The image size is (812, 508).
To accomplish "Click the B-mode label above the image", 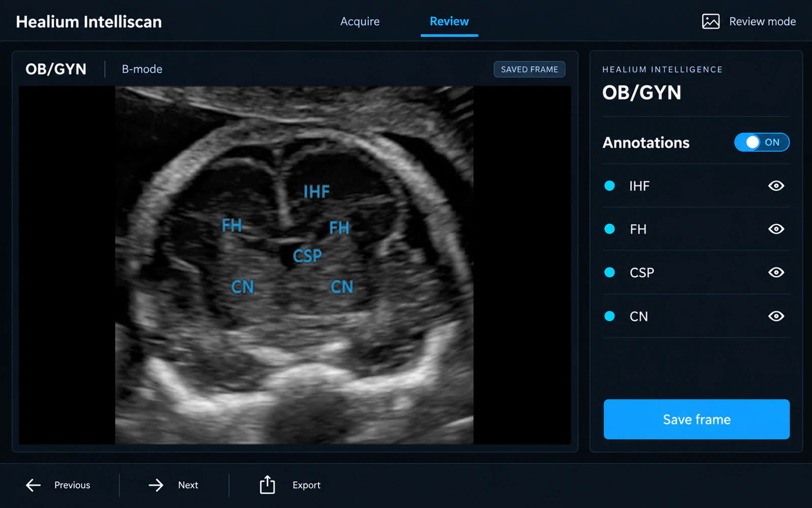I will (x=142, y=69).
